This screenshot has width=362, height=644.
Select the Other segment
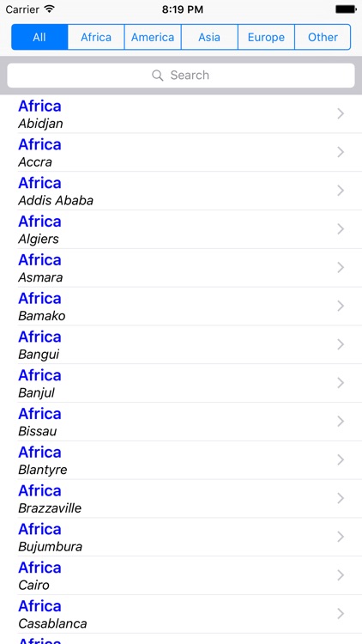click(323, 37)
